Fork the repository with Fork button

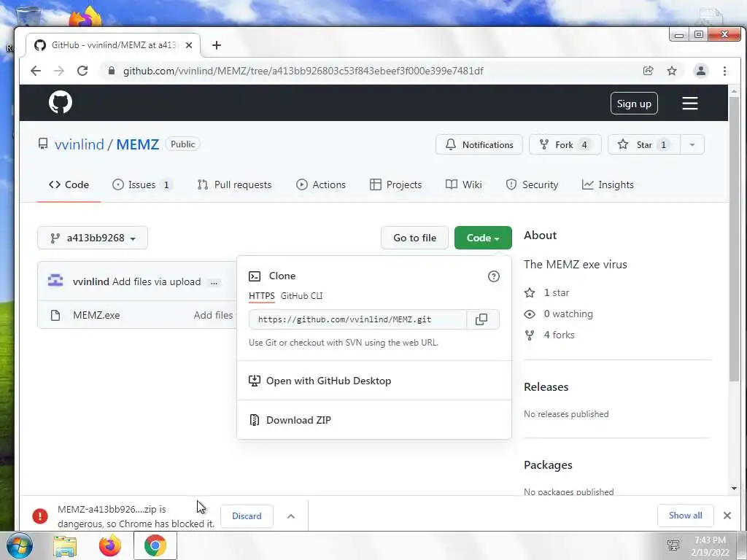pyautogui.click(x=565, y=145)
